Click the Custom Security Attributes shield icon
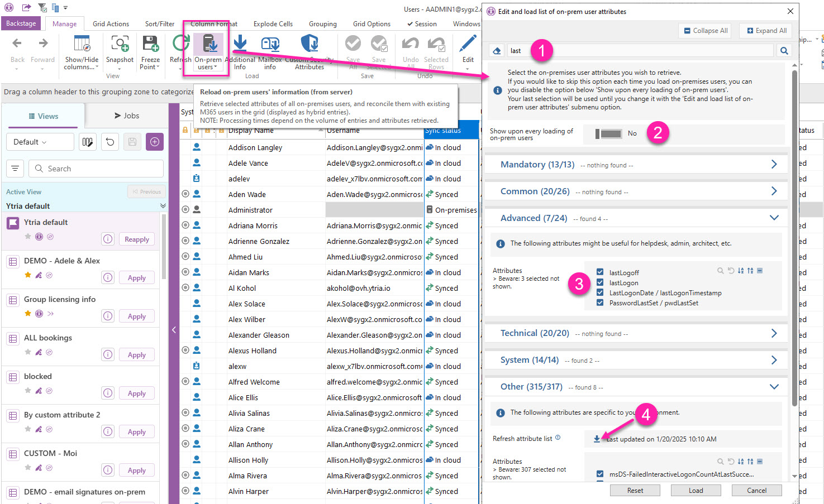Image resolution: width=824 pixels, height=504 pixels. (x=309, y=44)
